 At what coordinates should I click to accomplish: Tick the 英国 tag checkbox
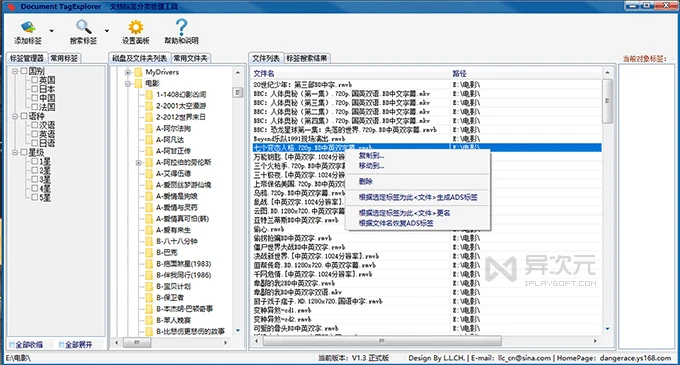pos(35,80)
